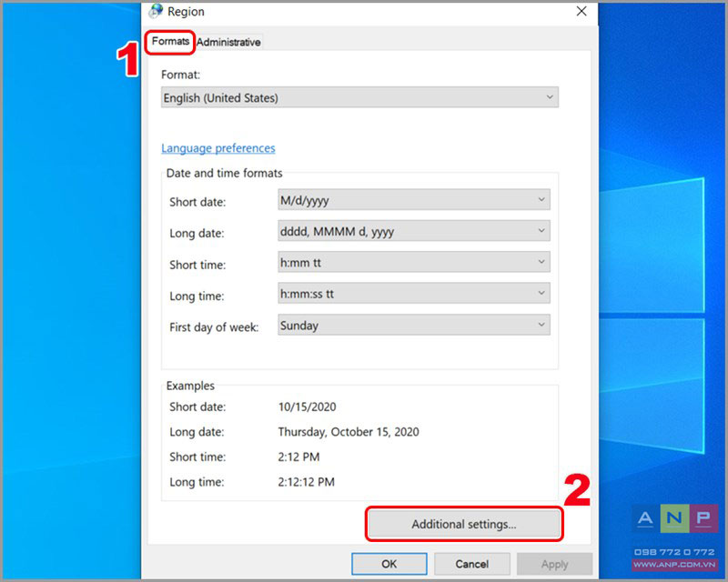
Task: Click the Cancel button
Action: coord(471,564)
